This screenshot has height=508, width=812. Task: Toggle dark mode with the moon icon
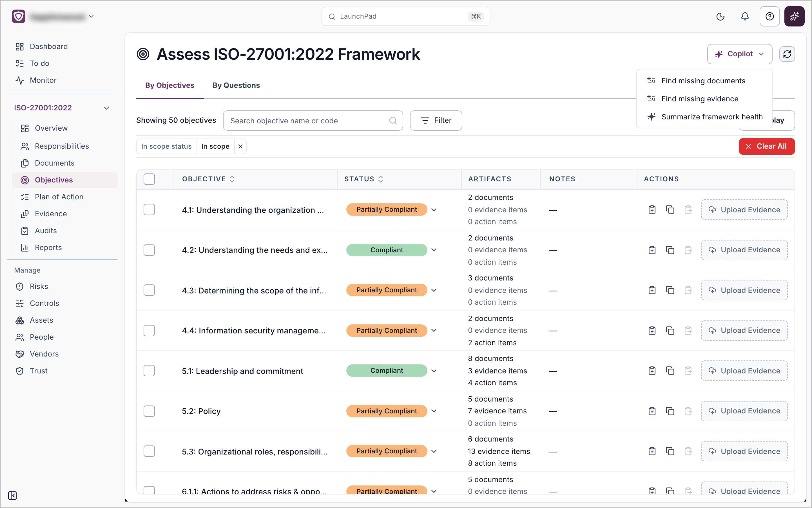click(x=720, y=16)
